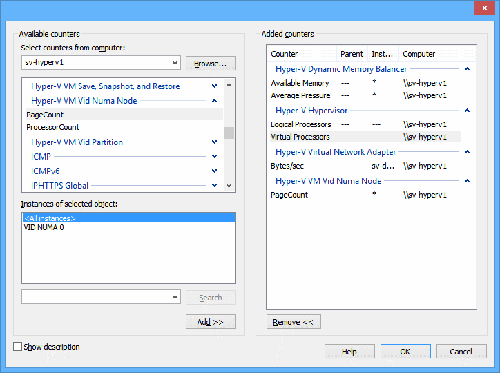
Task: Select <All instances> entry
Action: coord(129,218)
